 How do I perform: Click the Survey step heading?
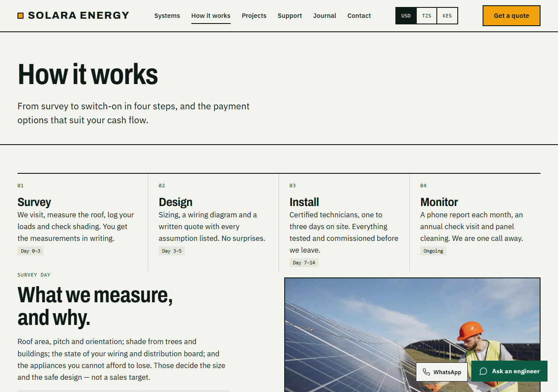coord(34,202)
